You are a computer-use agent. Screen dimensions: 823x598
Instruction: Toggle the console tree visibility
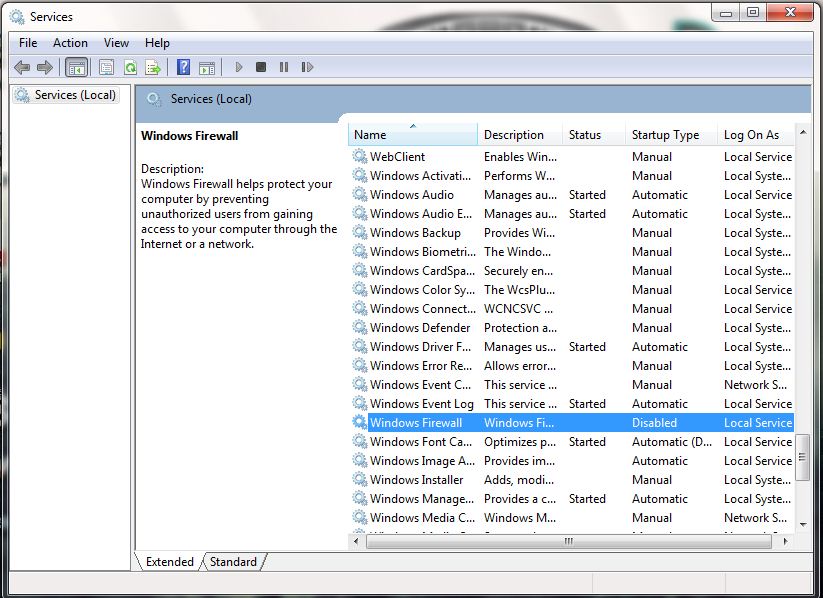point(76,67)
